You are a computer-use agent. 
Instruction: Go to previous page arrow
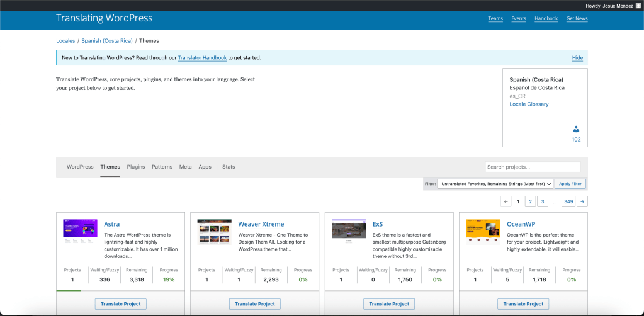coord(506,201)
